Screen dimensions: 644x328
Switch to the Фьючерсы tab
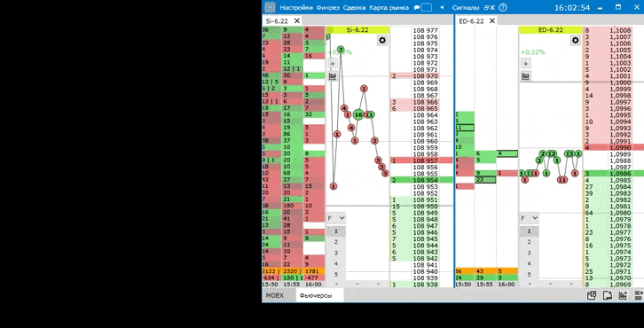pyautogui.click(x=316, y=295)
